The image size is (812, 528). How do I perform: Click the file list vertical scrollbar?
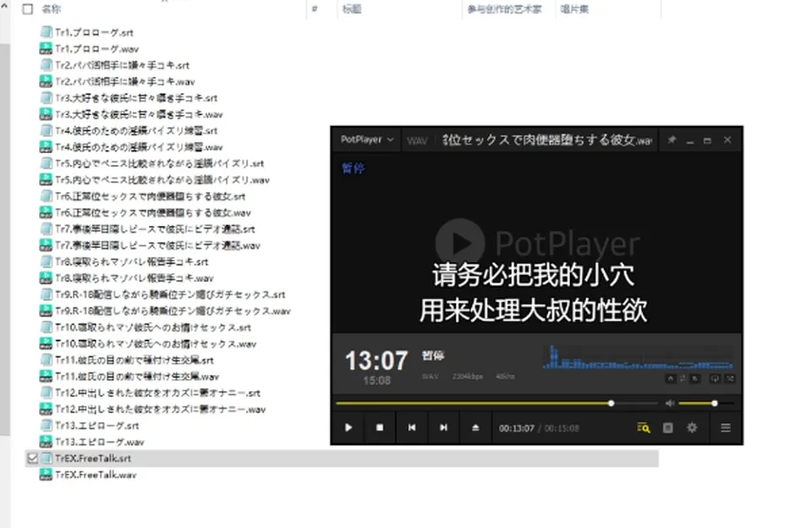point(5,239)
